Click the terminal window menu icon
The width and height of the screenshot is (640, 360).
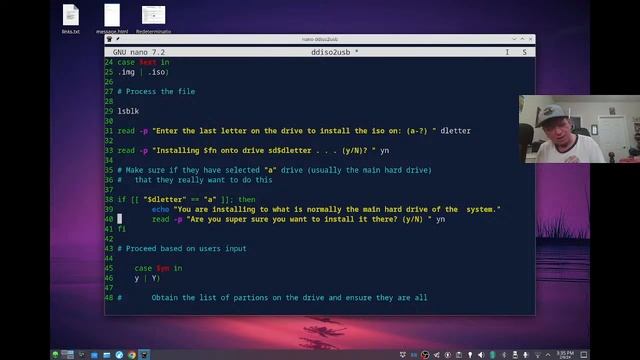109,39
